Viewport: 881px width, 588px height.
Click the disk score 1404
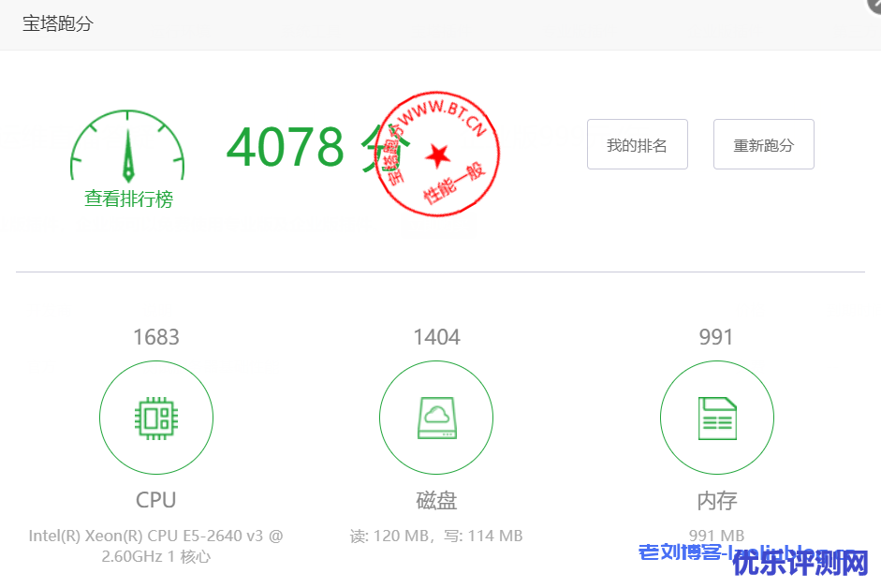pyautogui.click(x=436, y=337)
